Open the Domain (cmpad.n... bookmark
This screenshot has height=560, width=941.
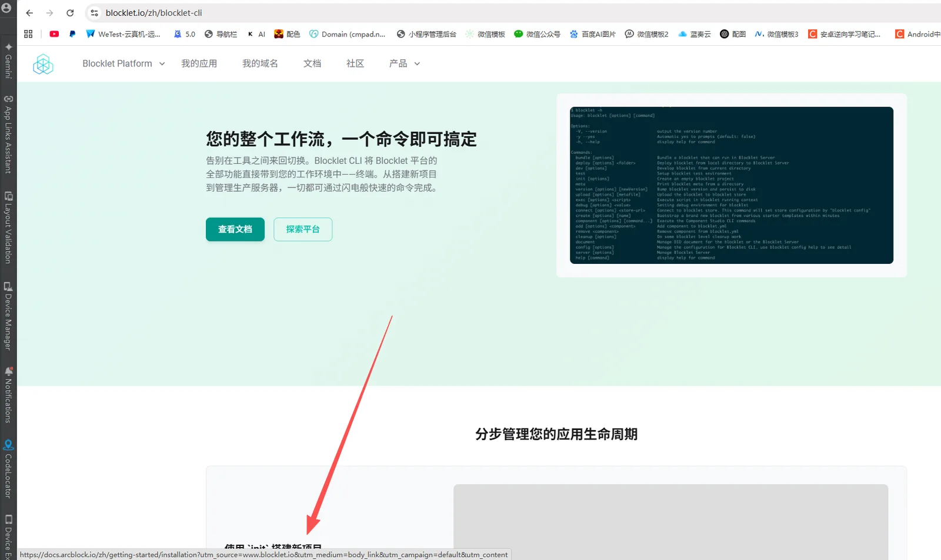coord(348,34)
